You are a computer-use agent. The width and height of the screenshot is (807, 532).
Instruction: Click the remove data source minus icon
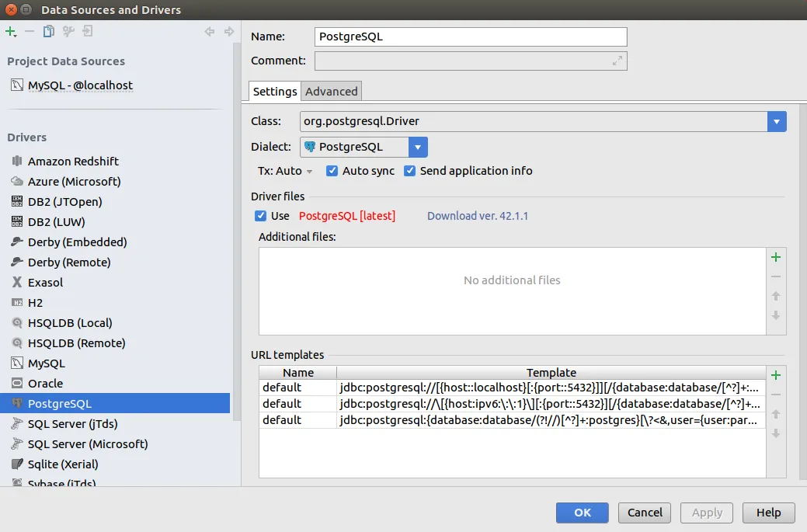pos(30,31)
